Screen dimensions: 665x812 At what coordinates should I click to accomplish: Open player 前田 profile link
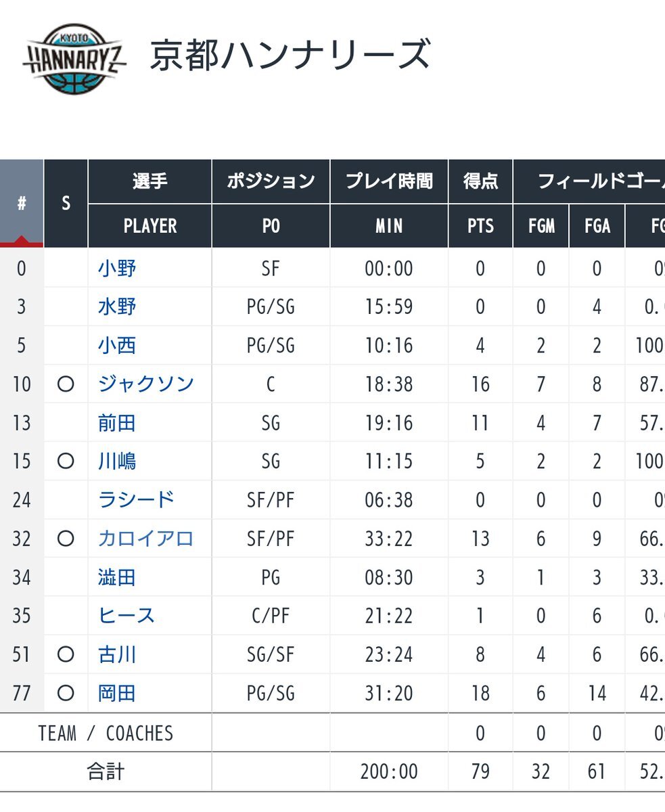(x=117, y=423)
